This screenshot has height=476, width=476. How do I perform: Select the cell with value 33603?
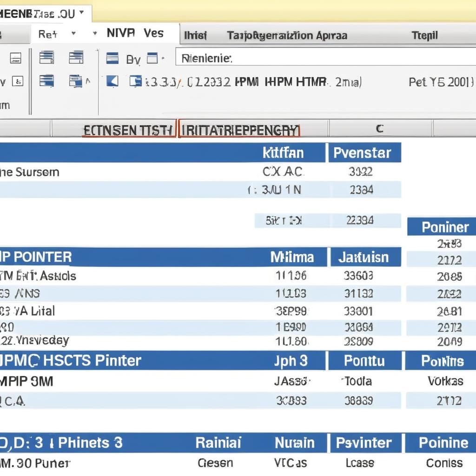pos(358,276)
